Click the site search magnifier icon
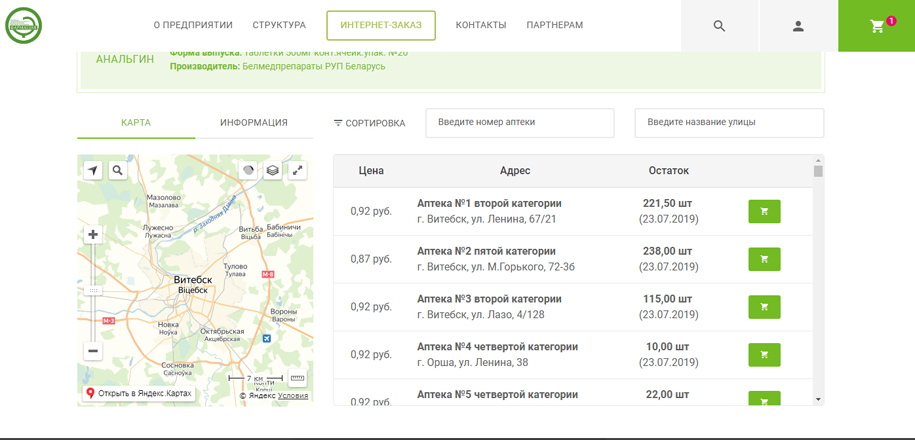 point(719,26)
